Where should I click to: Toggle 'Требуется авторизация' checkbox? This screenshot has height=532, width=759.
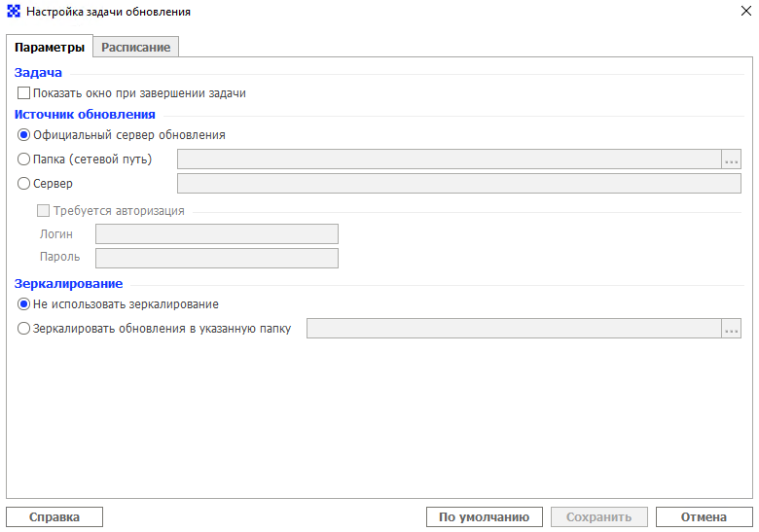pyautogui.click(x=43, y=210)
